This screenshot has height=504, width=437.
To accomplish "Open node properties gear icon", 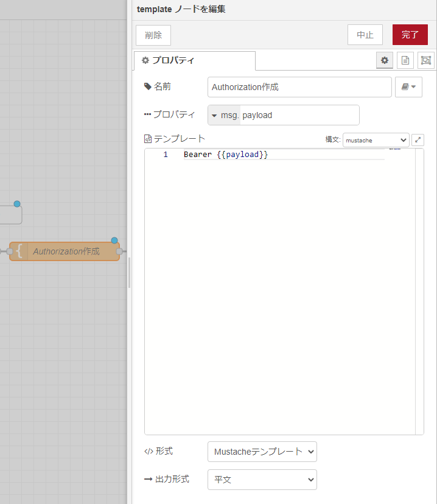I will click(385, 60).
